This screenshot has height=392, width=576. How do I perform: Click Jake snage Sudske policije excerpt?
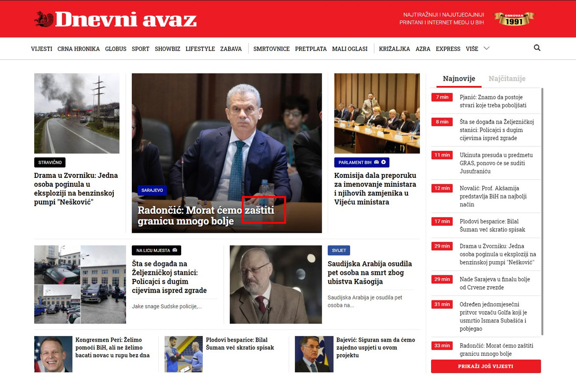[x=167, y=306]
